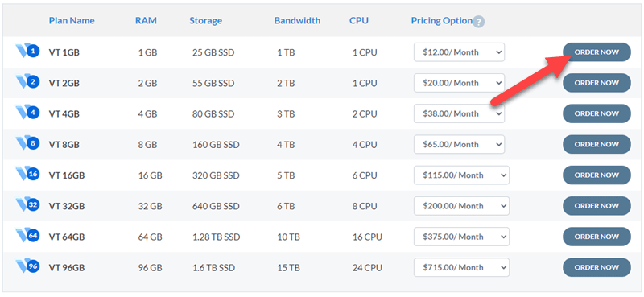Click the 96 GB RAM value
The image size is (644, 297).
(x=151, y=268)
